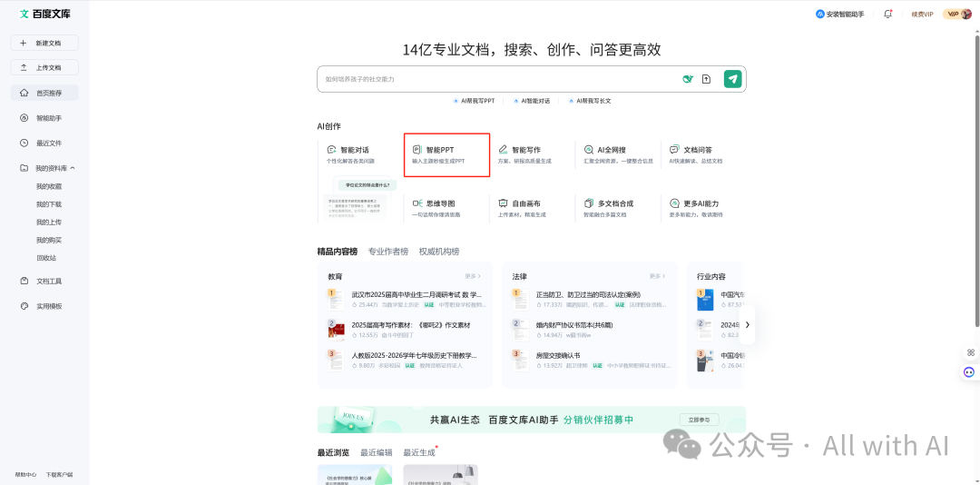Click 更多 in the 法律 card
Image resolution: width=980 pixels, height=485 pixels.
point(657,276)
